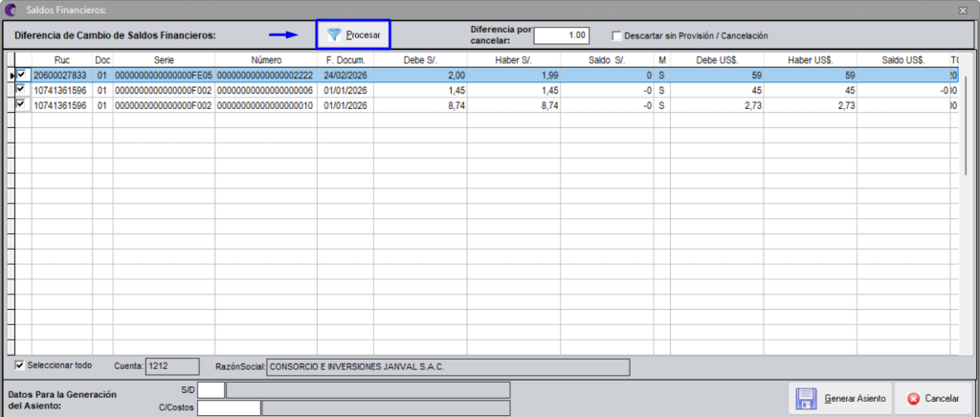Click the M column header

click(x=662, y=60)
